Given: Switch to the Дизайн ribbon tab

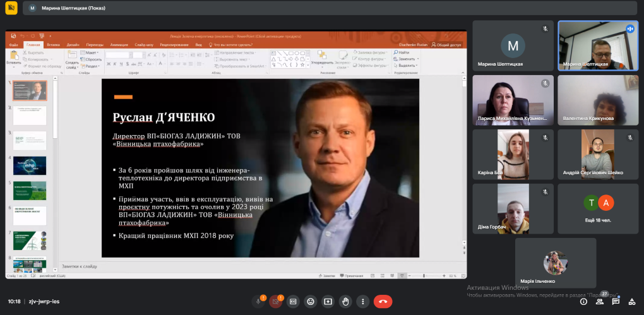Looking at the screenshot, I should tap(73, 45).
